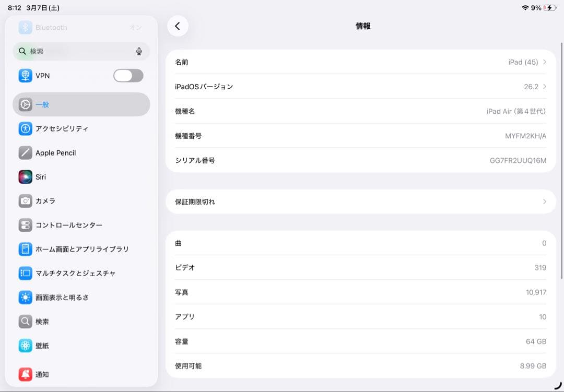The width and height of the screenshot is (564, 392).
Task: Click the VPN globe icon
Action: [25, 76]
